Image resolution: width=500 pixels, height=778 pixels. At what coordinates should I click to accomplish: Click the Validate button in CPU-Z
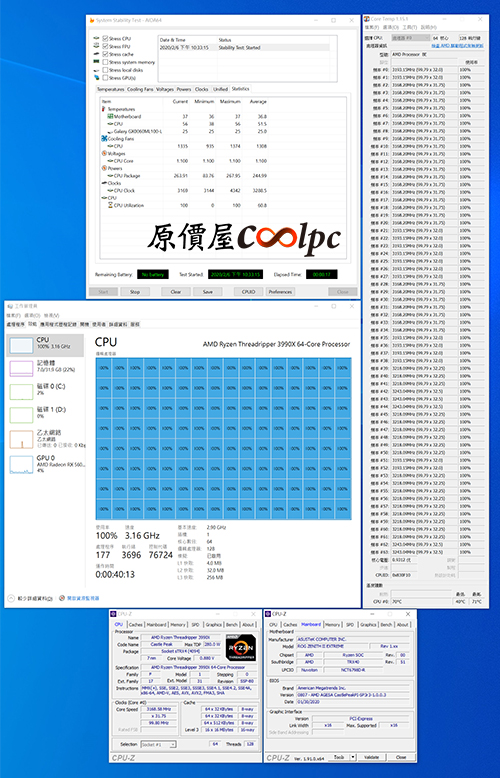[372, 757]
